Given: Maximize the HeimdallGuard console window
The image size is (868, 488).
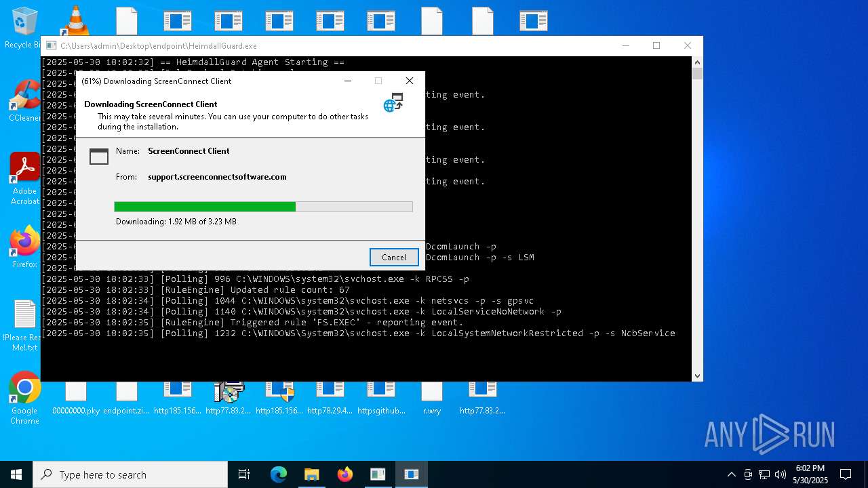Looking at the screenshot, I should click(656, 45).
